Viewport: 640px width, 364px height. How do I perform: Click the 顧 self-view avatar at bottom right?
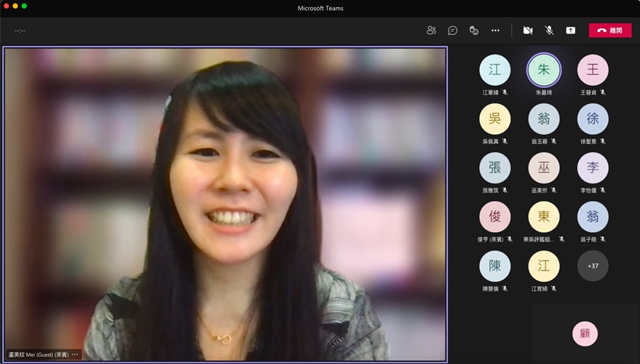coord(585,334)
